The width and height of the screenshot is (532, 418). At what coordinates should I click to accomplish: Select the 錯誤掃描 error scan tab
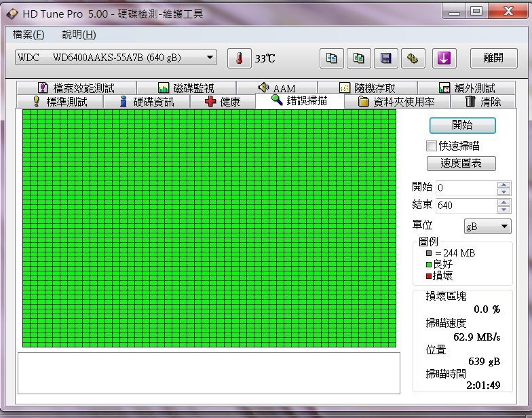click(300, 100)
